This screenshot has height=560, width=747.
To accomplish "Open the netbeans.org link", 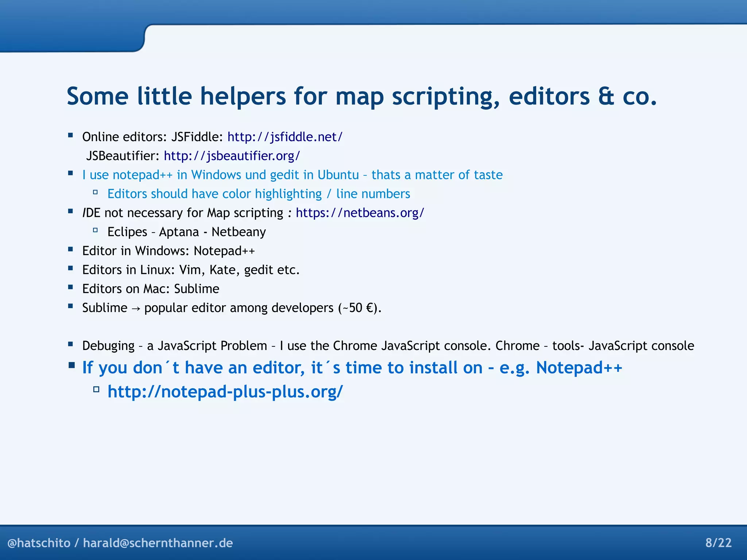I will point(360,213).
